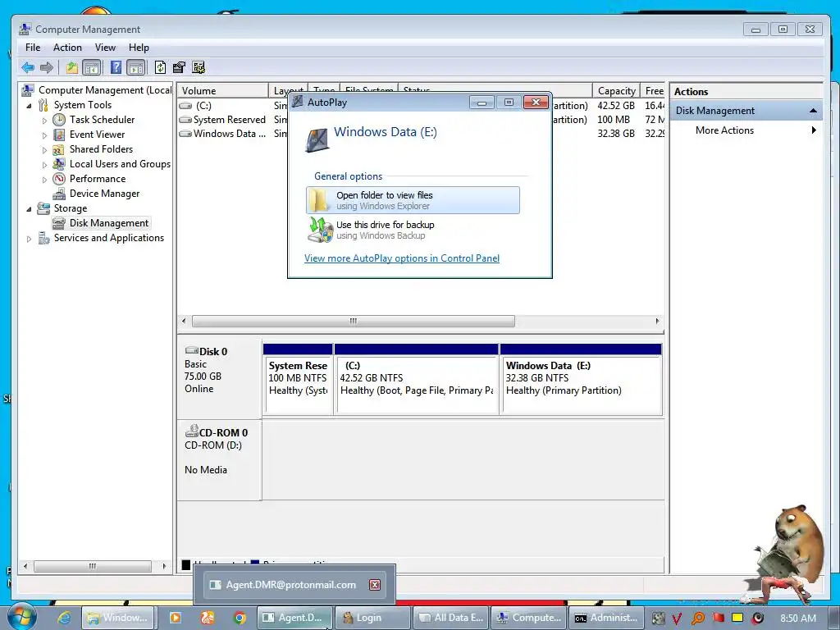Select Disk Management in the tree
Screen dimensions: 840x630
[109, 223]
